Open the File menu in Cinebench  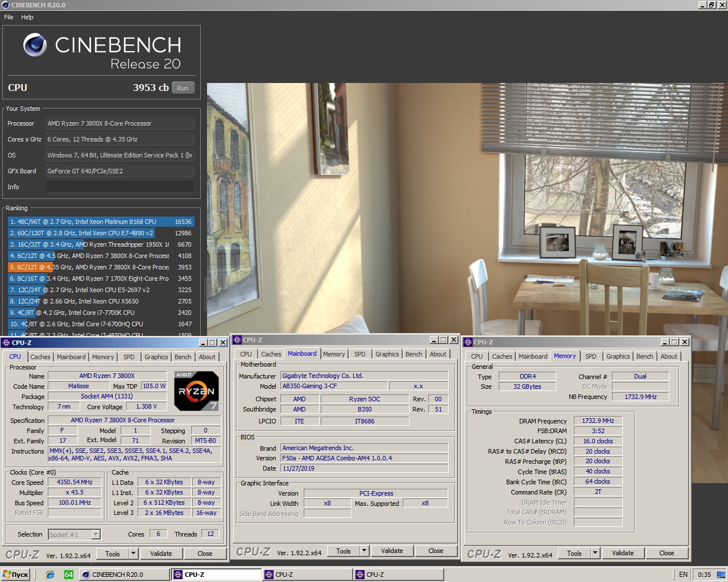coord(9,17)
